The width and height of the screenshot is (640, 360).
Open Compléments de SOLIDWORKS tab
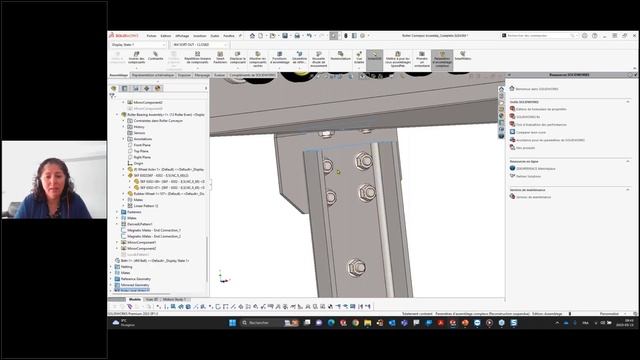(x=252, y=75)
